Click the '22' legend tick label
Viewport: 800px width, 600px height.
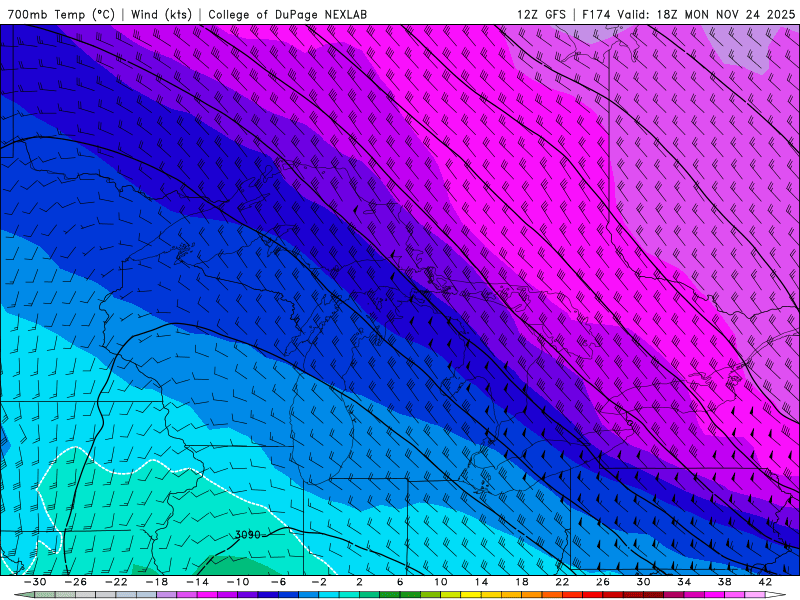[562, 582]
